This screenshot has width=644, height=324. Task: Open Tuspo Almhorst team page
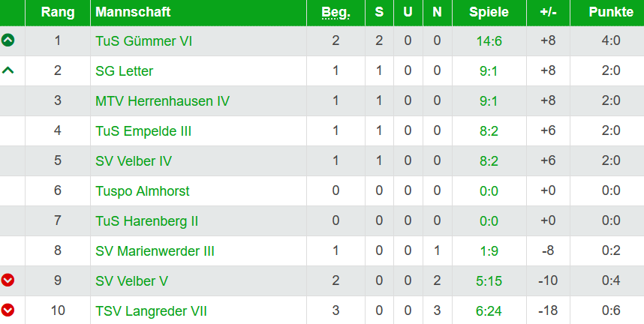coord(143,191)
